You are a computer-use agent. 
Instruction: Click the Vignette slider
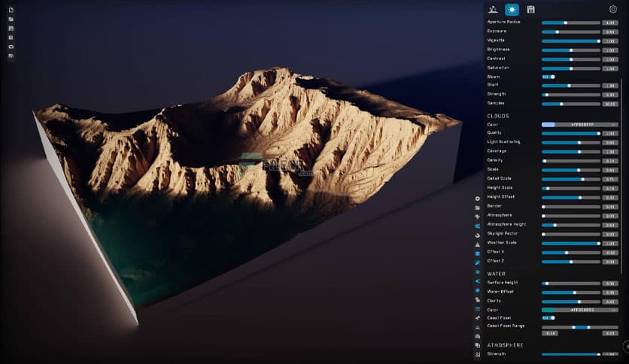tap(570, 41)
